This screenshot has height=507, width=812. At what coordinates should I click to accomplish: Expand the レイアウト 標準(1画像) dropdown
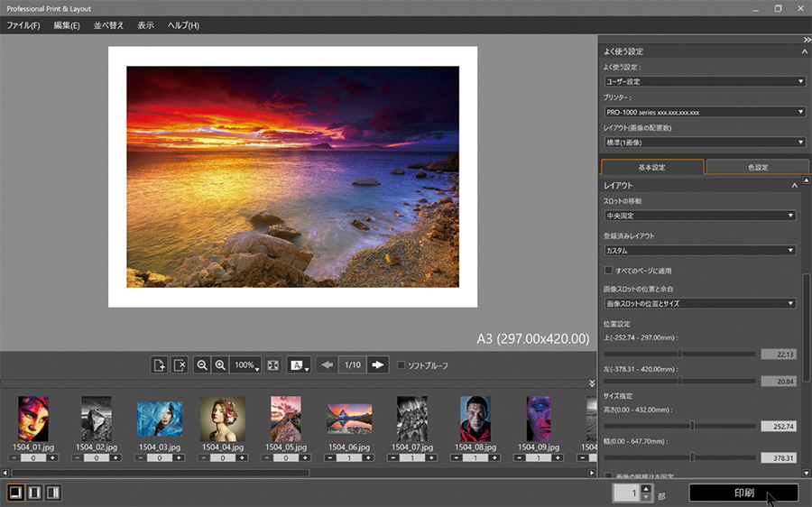tap(704, 143)
